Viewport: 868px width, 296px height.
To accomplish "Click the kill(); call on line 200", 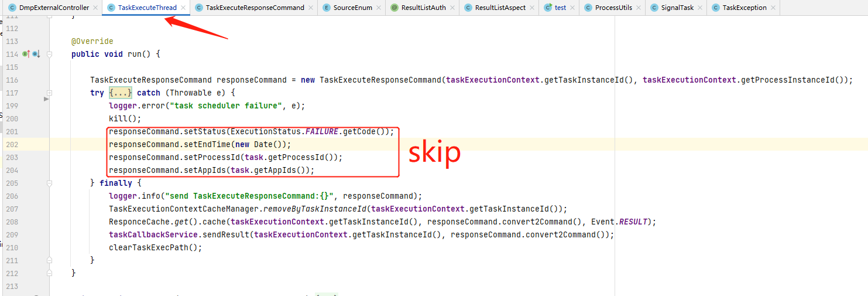I will coord(125,118).
